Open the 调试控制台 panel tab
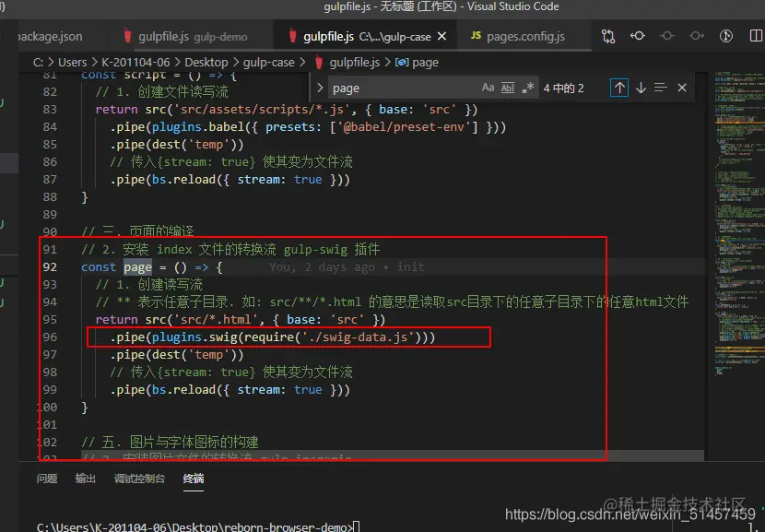Viewport: 765px width, 532px height. coord(139,479)
